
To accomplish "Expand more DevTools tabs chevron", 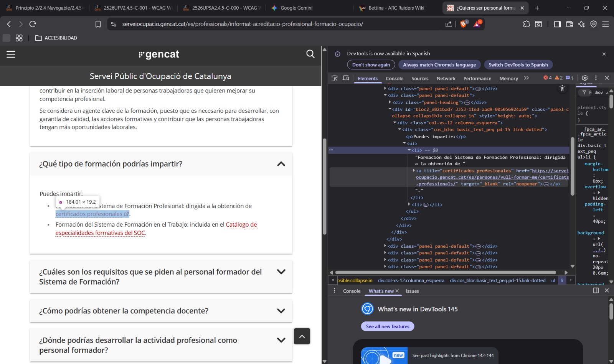I will coord(527,78).
